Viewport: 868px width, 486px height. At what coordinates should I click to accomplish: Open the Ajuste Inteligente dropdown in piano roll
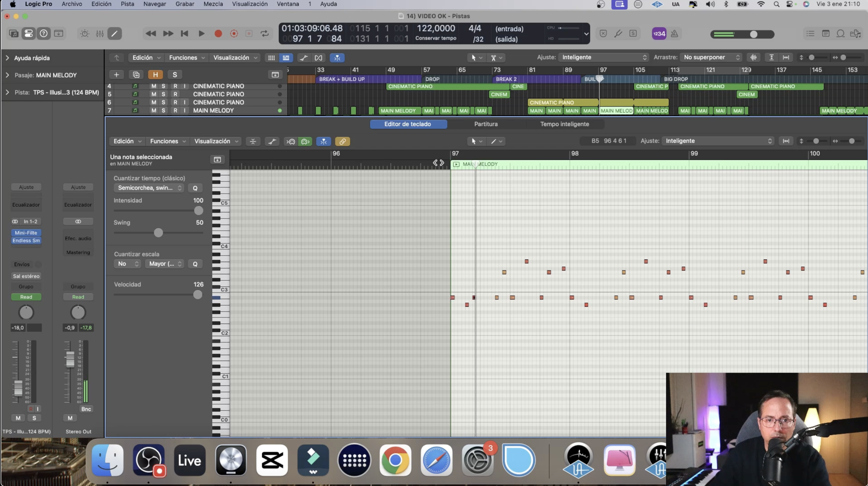[718, 141]
